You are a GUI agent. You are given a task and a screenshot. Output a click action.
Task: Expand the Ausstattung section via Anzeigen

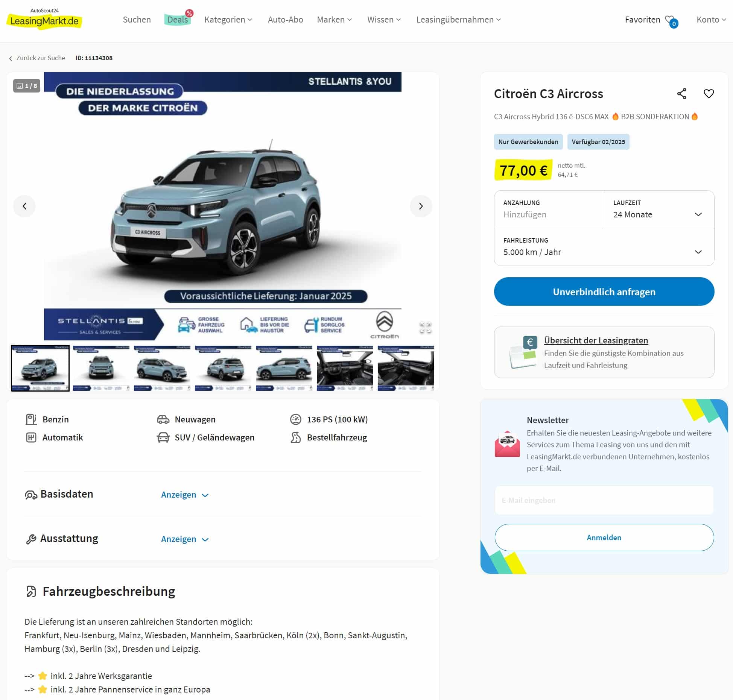(x=185, y=539)
